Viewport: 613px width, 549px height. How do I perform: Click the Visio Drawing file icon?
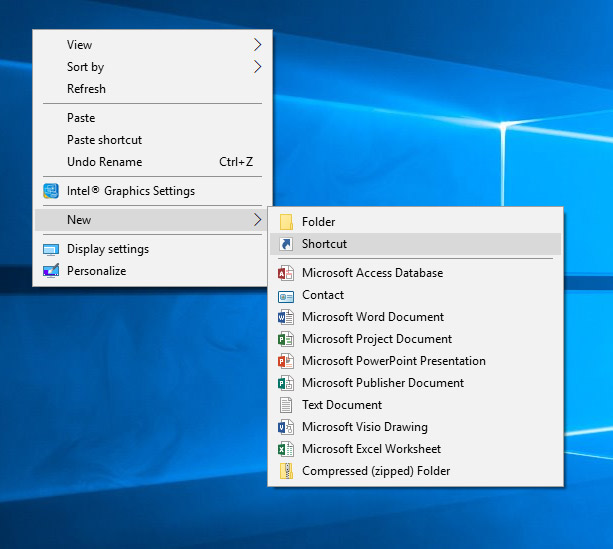286,427
